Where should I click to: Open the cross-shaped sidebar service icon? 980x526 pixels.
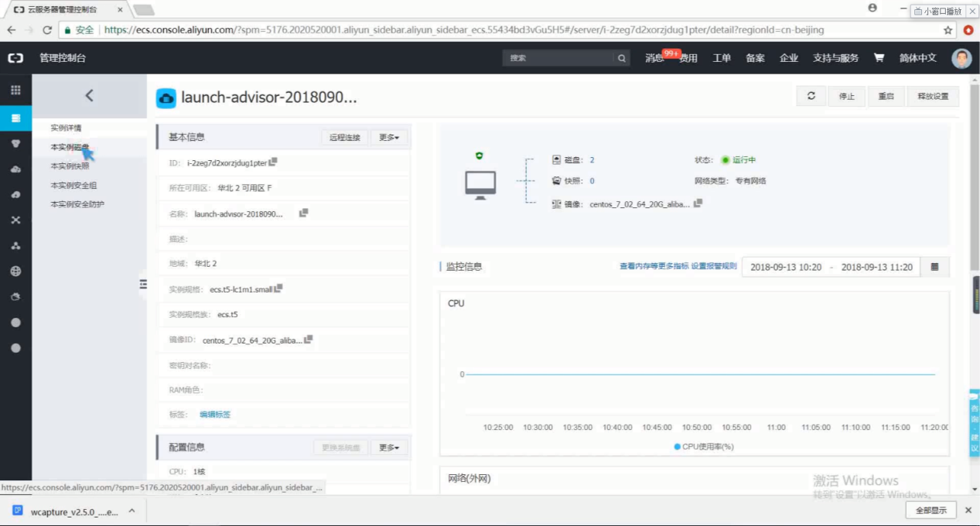pyautogui.click(x=15, y=220)
